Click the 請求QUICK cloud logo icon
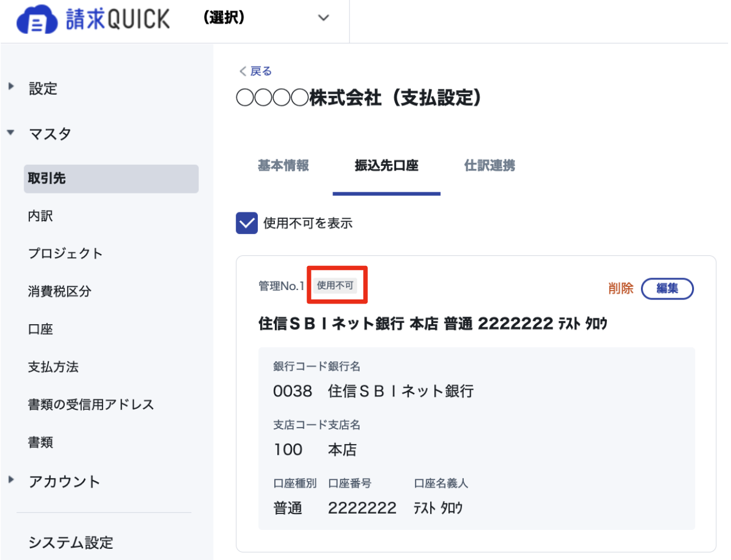 [x=38, y=20]
